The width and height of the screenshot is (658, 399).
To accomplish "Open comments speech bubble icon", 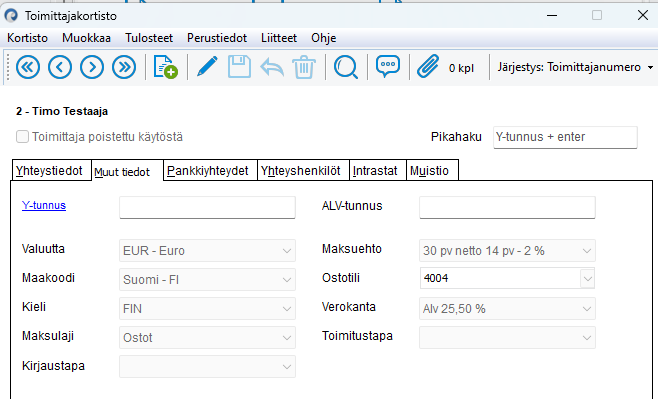I will (388, 67).
